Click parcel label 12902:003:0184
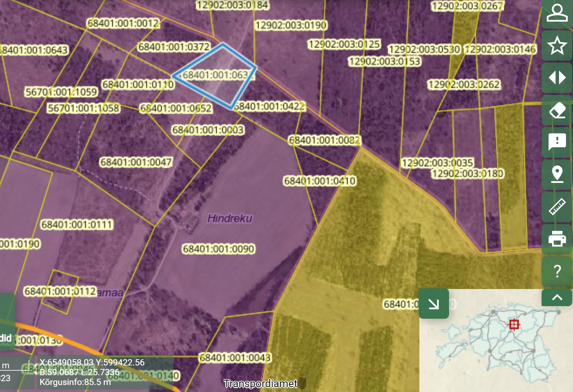This screenshot has width=573, height=392. (x=232, y=5)
